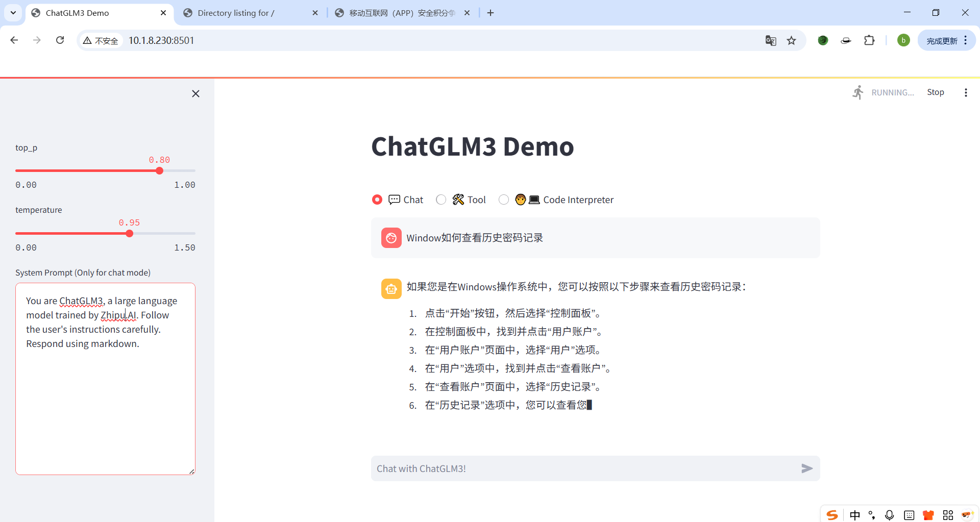Expand the tab search dropdown arrow

pos(13,13)
